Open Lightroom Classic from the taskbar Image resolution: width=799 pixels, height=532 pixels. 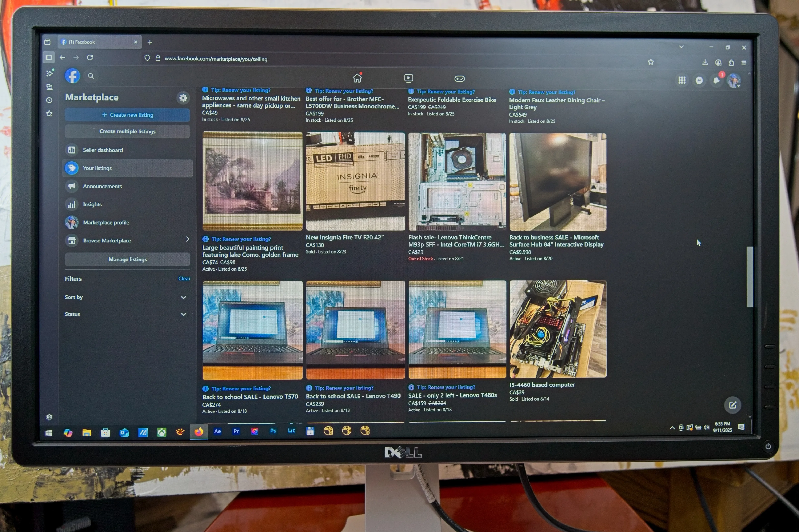click(291, 431)
